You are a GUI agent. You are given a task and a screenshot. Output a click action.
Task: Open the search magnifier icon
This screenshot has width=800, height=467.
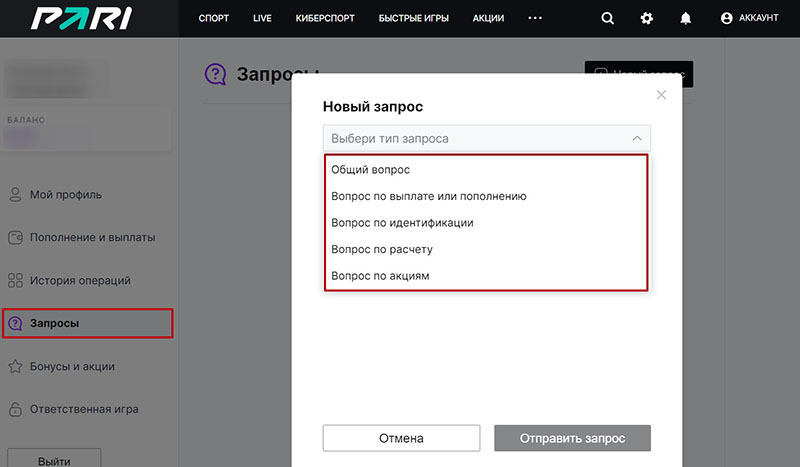coord(607,18)
